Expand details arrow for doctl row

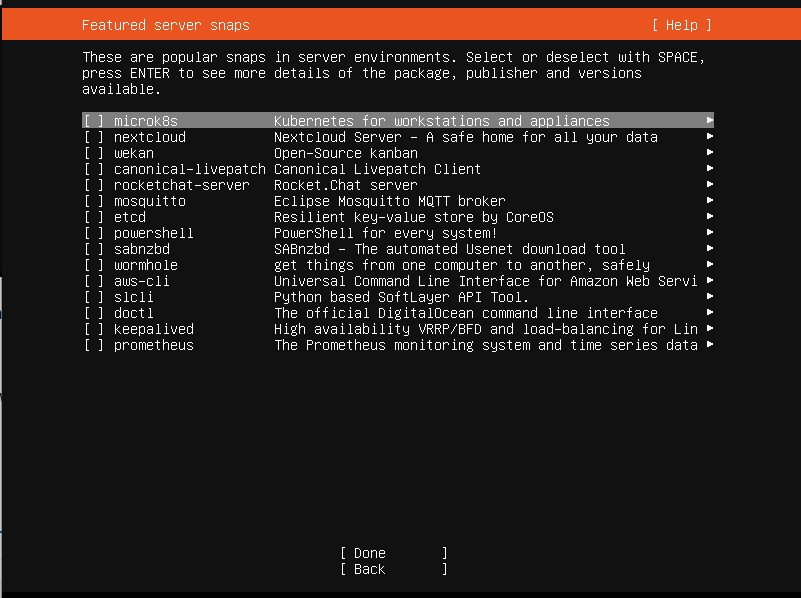pos(710,312)
